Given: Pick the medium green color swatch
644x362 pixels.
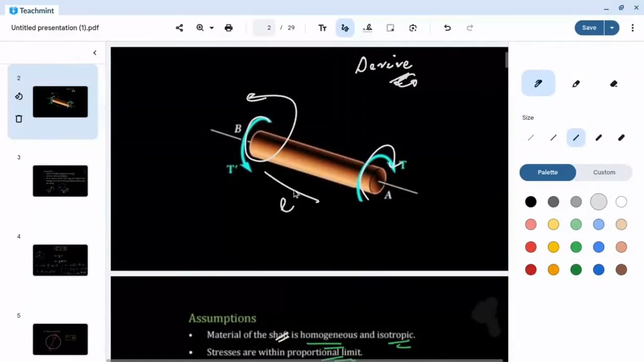Looking at the screenshot, I should point(576,247).
